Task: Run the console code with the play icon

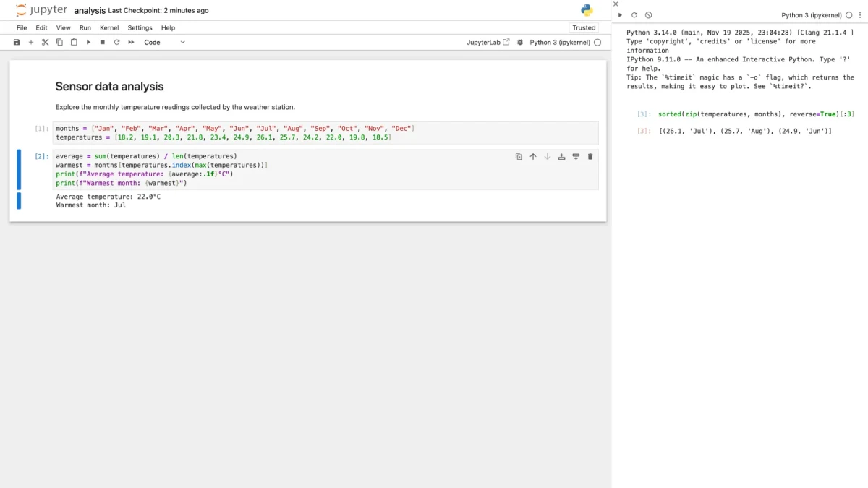Action: pyautogui.click(x=620, y=15)
